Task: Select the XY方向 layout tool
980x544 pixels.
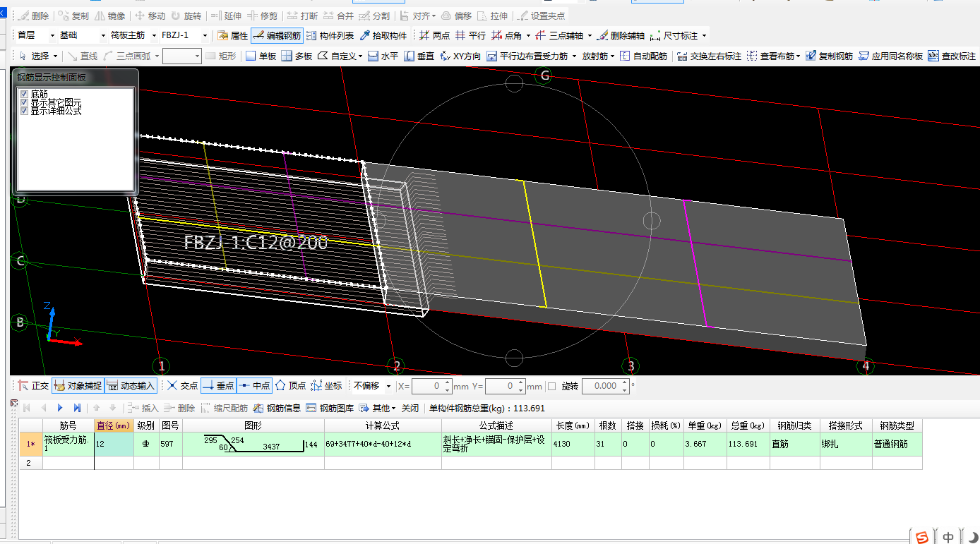Action: click(460, 56)
